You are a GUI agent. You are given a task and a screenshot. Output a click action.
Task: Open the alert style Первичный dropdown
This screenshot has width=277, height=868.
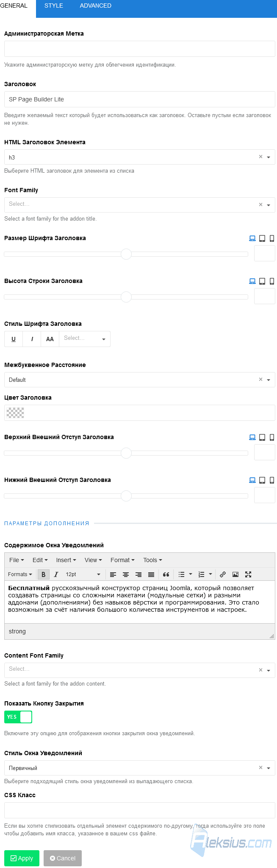pyautogui.click(x=140, y=768)
